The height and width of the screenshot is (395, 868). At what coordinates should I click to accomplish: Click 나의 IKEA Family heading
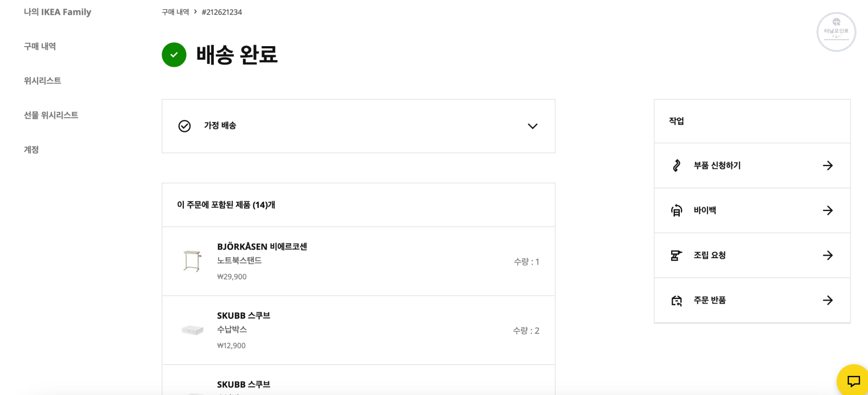point(58,11)
